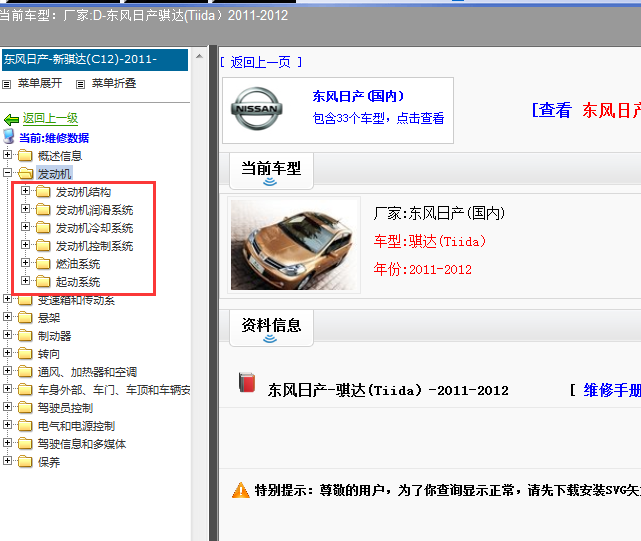
Task: Click 东风日产-骐达(Tiida)-2011-2012 document title
Action: coord(388,391)
